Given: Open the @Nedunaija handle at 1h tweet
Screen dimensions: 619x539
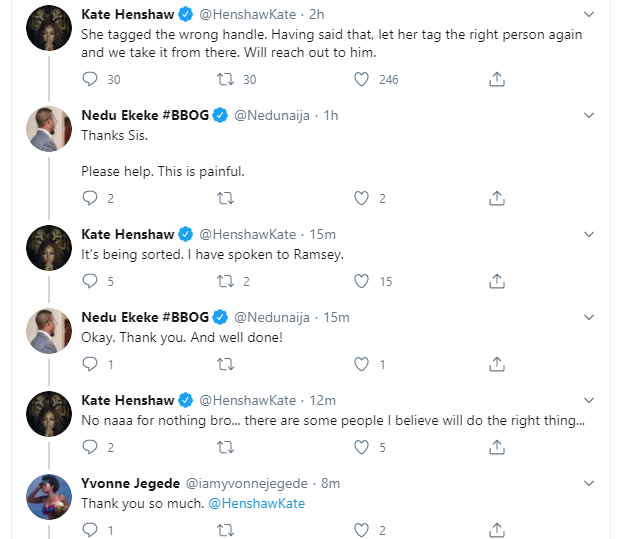Looking at the screenshot, I should pyautogui.click(x=270, y=116).
